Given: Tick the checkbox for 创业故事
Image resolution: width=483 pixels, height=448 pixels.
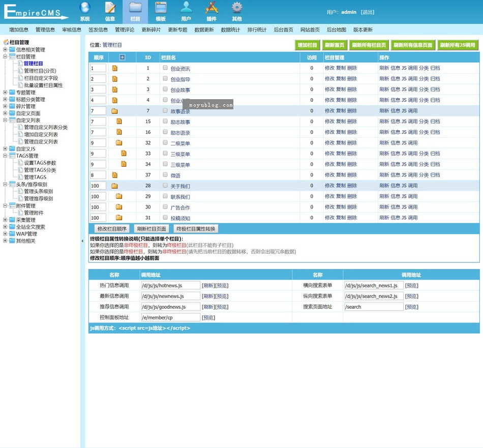Looking at the screenshot, I should coord(165,89).
